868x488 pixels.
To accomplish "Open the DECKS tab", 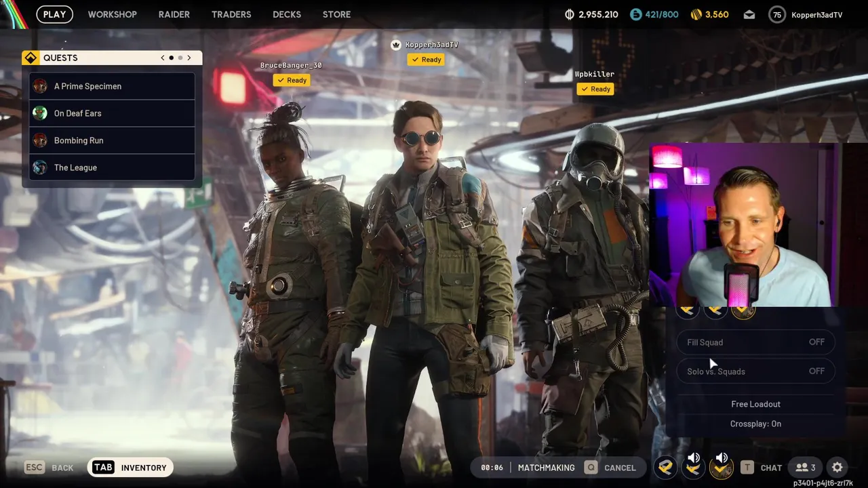I will point(287,14).
